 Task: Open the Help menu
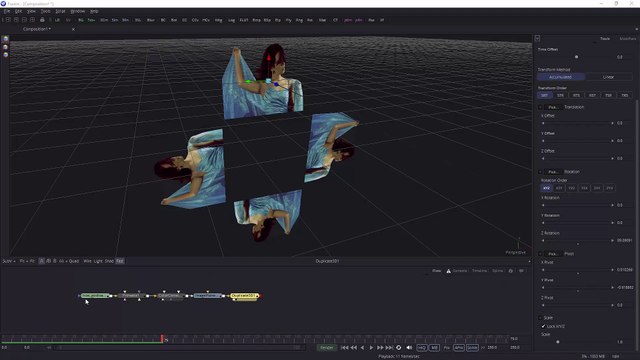click(x=94, y=11)
